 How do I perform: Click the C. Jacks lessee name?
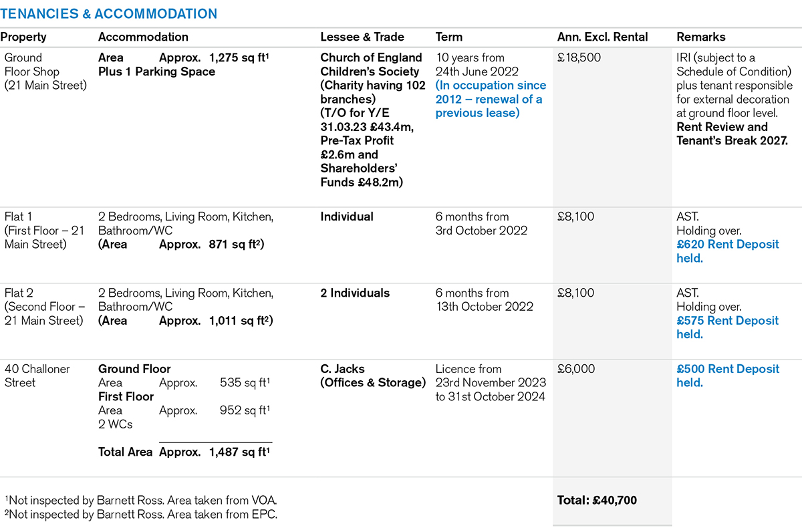point(342,369)
